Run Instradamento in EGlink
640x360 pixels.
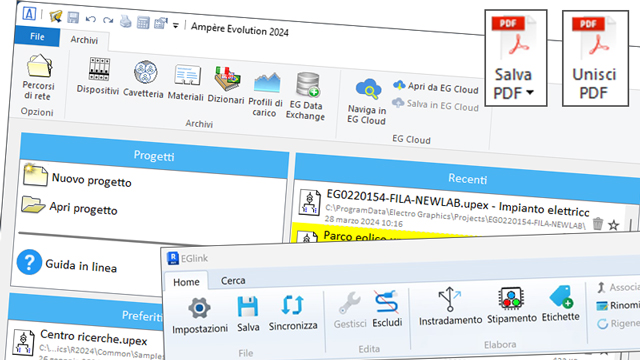tap(450, 307)
